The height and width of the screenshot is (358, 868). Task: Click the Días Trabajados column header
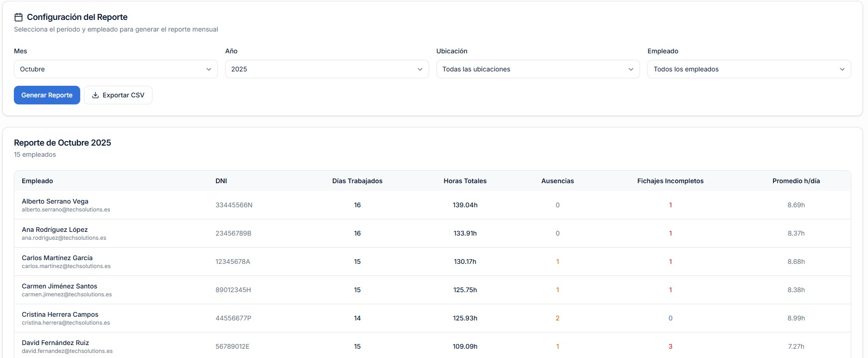tap(357, 181)
